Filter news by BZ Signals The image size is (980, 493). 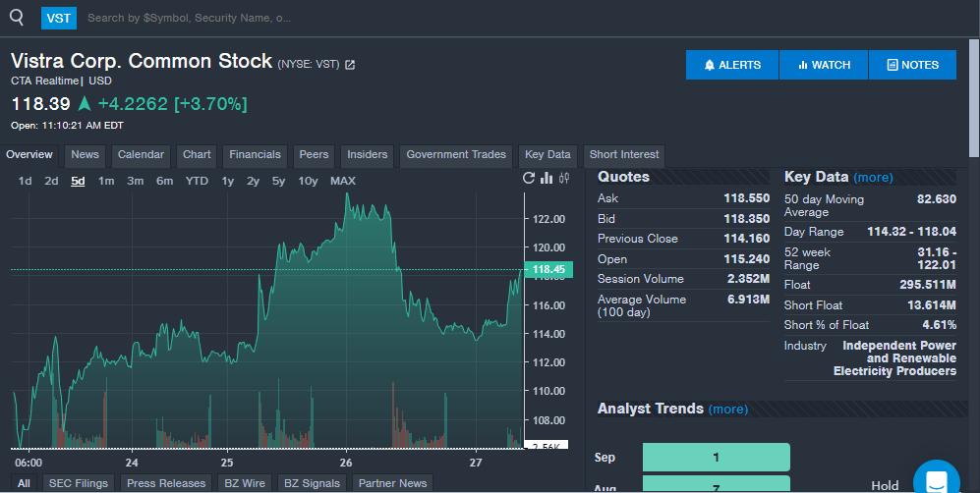tap(312, 483)
